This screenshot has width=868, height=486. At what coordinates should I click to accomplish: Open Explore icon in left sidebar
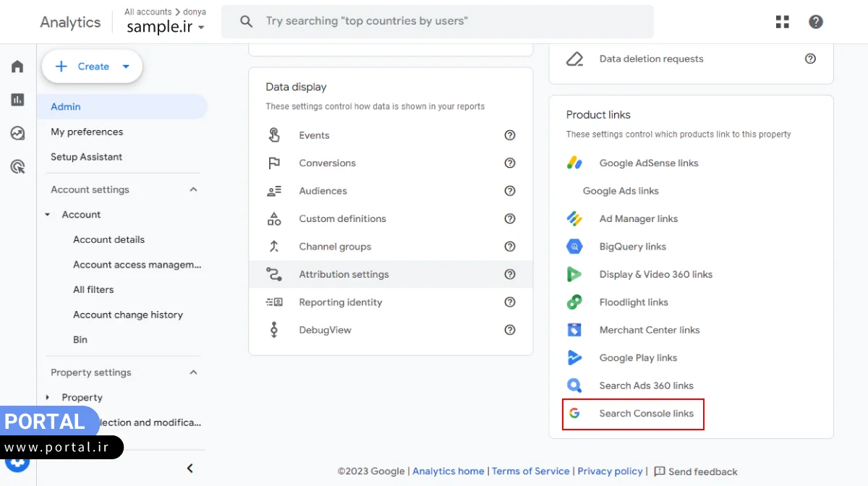tap(17, 133)
